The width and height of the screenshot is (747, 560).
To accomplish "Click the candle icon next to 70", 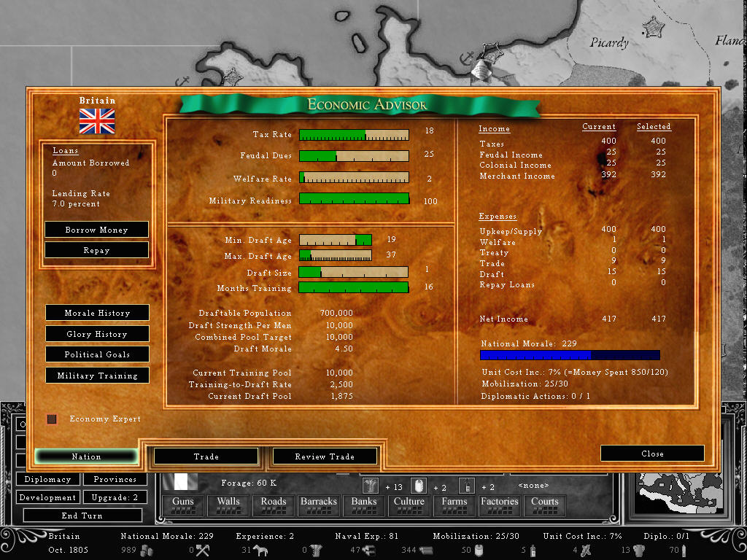I will tap(684, 551).
